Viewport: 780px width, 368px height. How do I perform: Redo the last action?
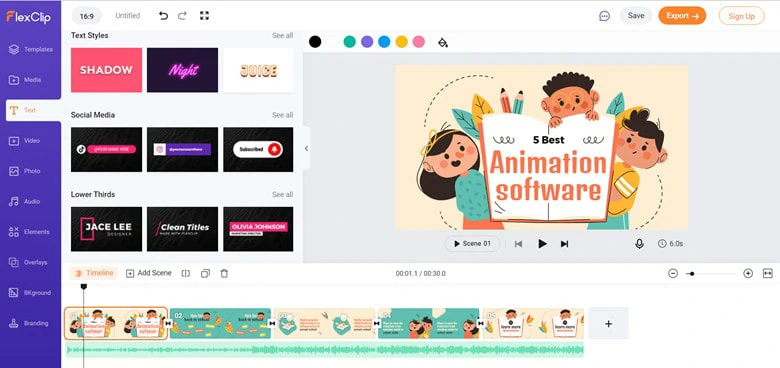point(182,16)
